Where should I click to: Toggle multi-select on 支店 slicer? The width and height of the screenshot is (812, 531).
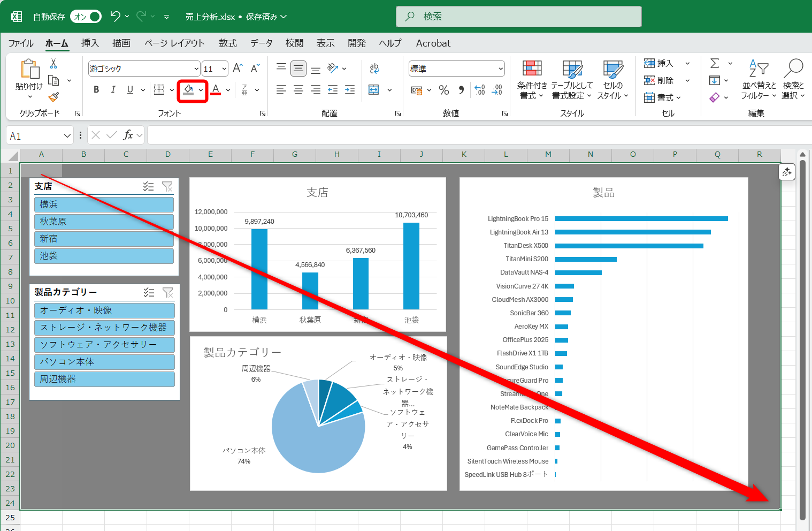coord(148,186)
